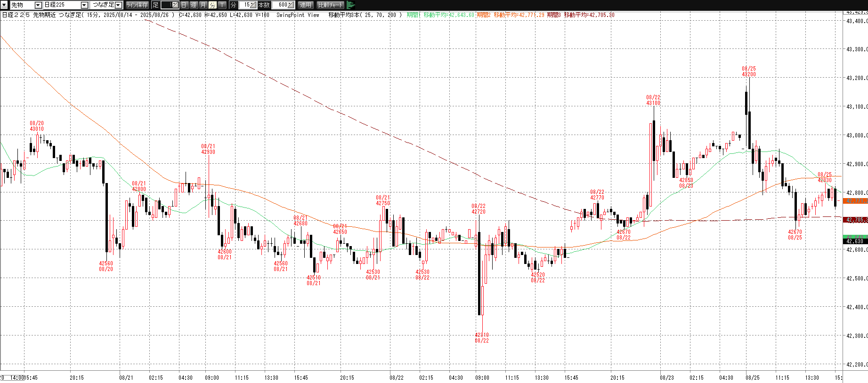Screen dimensions: 868x383
Task: Switch to monthly (月) candle timeframe
Action: click(x=203, y=5)
